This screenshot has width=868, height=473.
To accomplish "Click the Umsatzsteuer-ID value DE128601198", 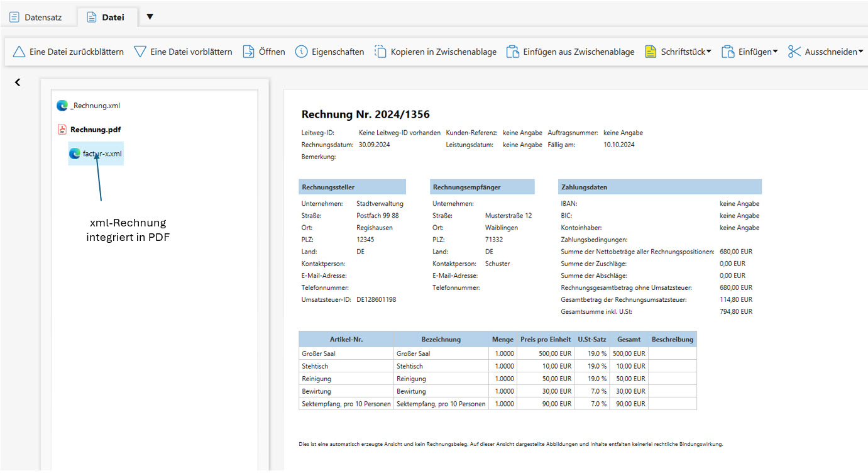I will [376, 299].
